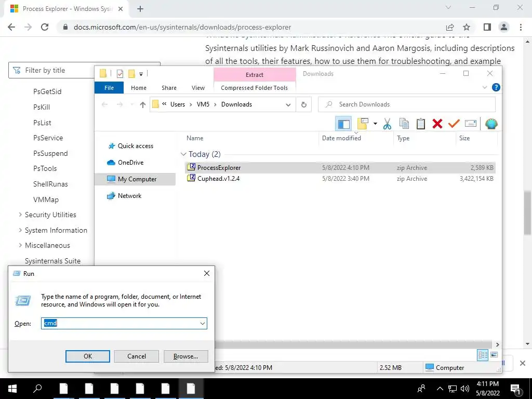The height and width of the screenshot is (399, 532).
Task: Collapse the Today (2) file group
Action: (x=183, y=154)
